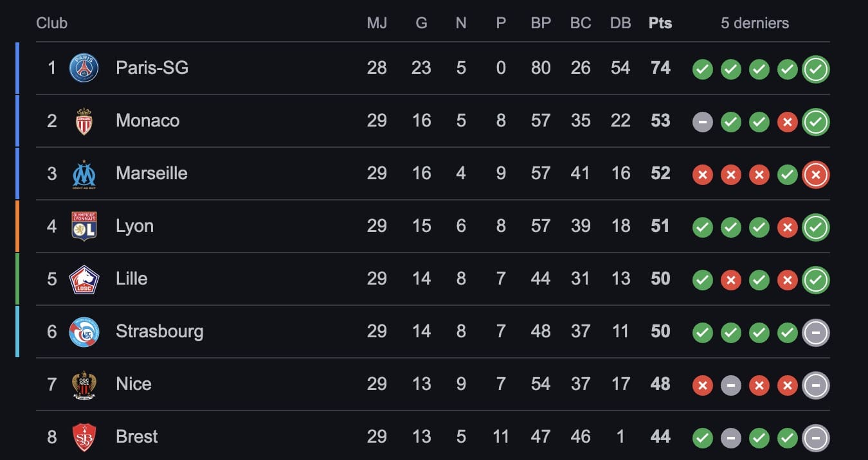Click the Lille LOSC crest
Image resolution: width=868 pixels, height=460 pixels.
84,279
